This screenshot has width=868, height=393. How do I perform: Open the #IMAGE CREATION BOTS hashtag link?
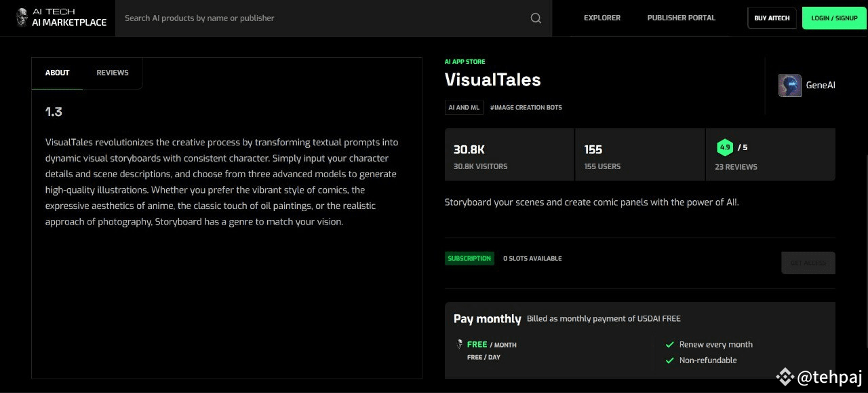(526, 107)
